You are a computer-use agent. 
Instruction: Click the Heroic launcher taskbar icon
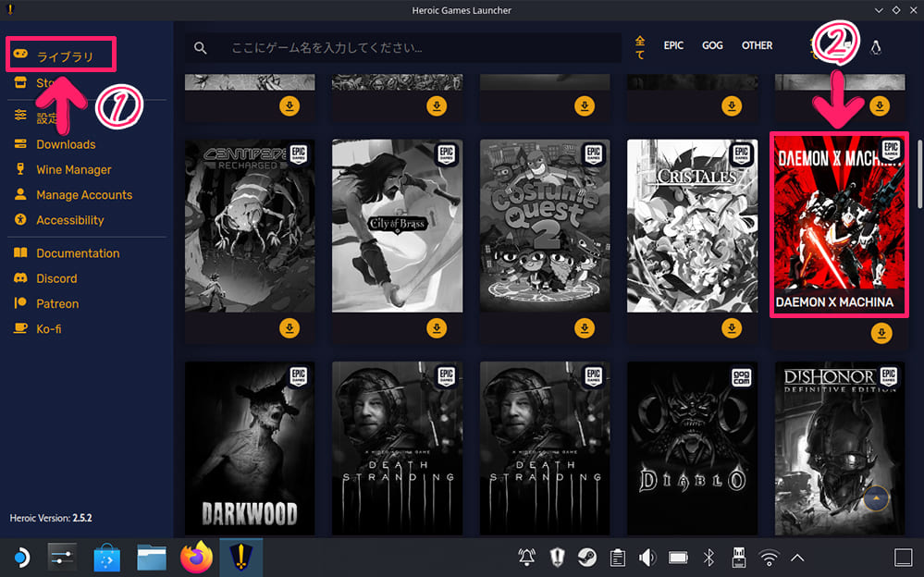[241, 557]
